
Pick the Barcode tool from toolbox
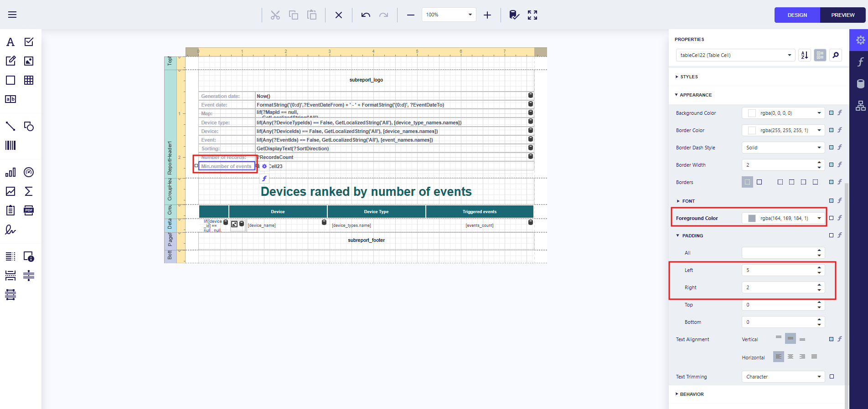point(10,145)
